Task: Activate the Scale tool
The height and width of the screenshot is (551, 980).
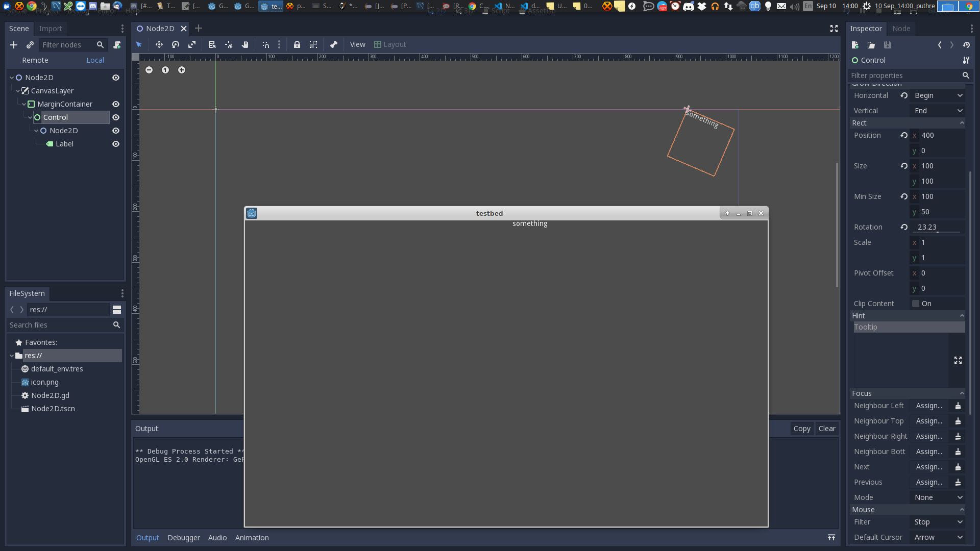Action: [192, 44]
